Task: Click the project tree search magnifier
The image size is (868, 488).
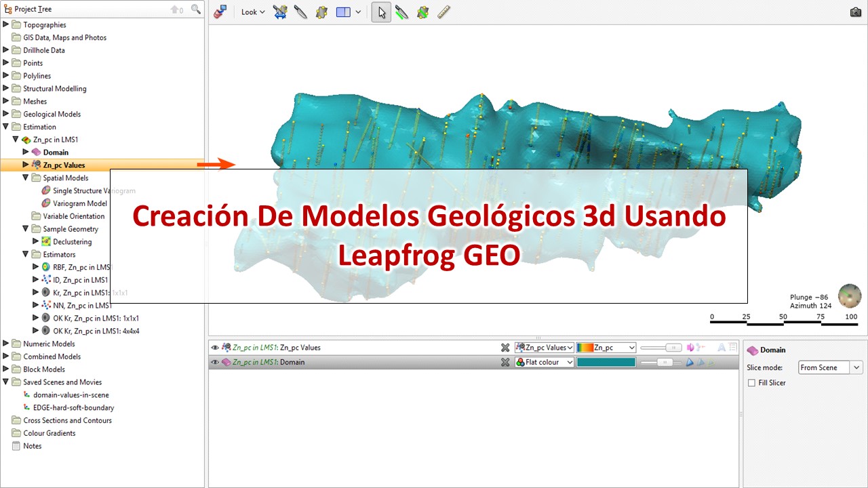Action: point(196,9)
